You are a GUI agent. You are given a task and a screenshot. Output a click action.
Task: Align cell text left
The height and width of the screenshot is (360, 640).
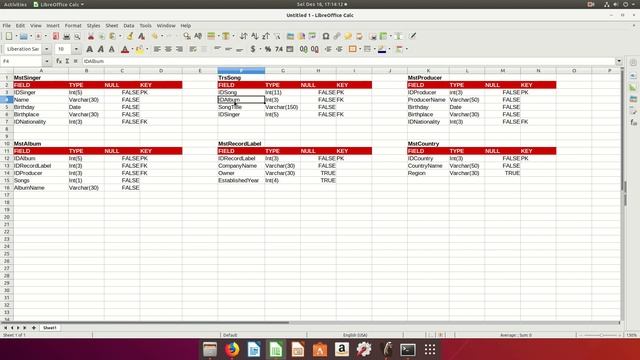click(157, 49)
